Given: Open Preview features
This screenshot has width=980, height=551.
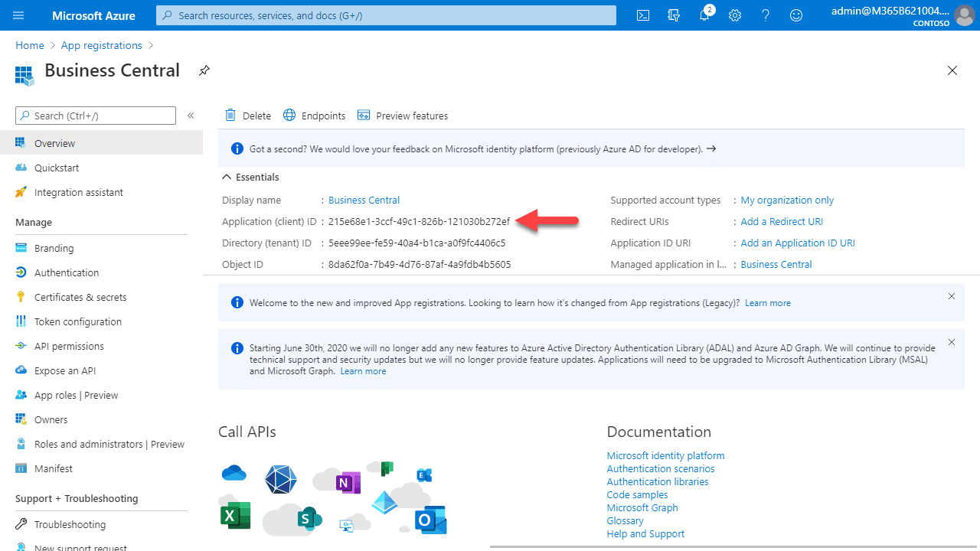Looking at the screenshot, I should pyautogui.click(x=403, y=116).
